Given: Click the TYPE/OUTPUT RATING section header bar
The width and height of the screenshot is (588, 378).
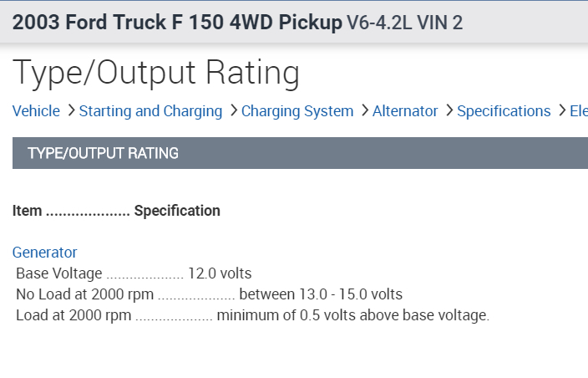Looking at the screenshot, I should tap(300, 153).
